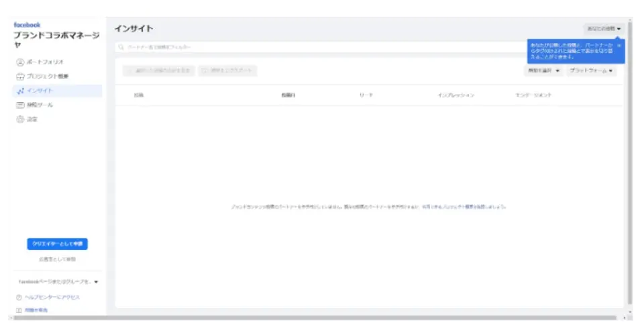Click the blue クリエイターとして申請 button
Screen dimensions: 644x327
tap(58, 244)
